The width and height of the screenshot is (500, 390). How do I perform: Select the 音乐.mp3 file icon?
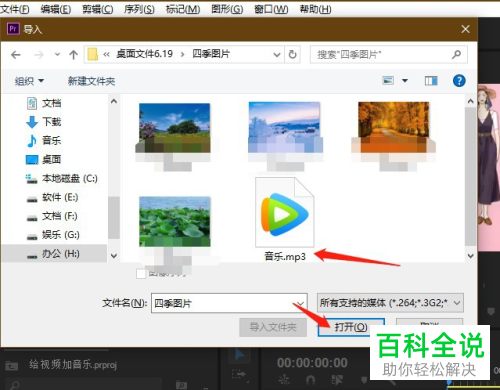pos(285,212)
